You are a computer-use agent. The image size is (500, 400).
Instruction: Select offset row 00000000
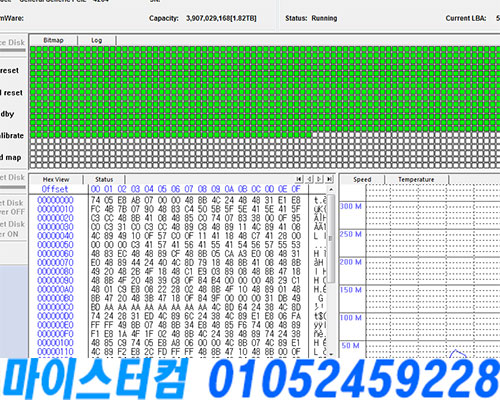coord(55,200)
